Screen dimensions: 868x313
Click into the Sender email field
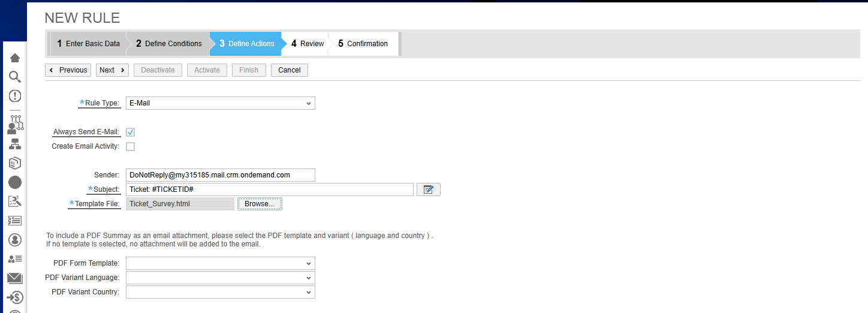(x=221, y=175)
